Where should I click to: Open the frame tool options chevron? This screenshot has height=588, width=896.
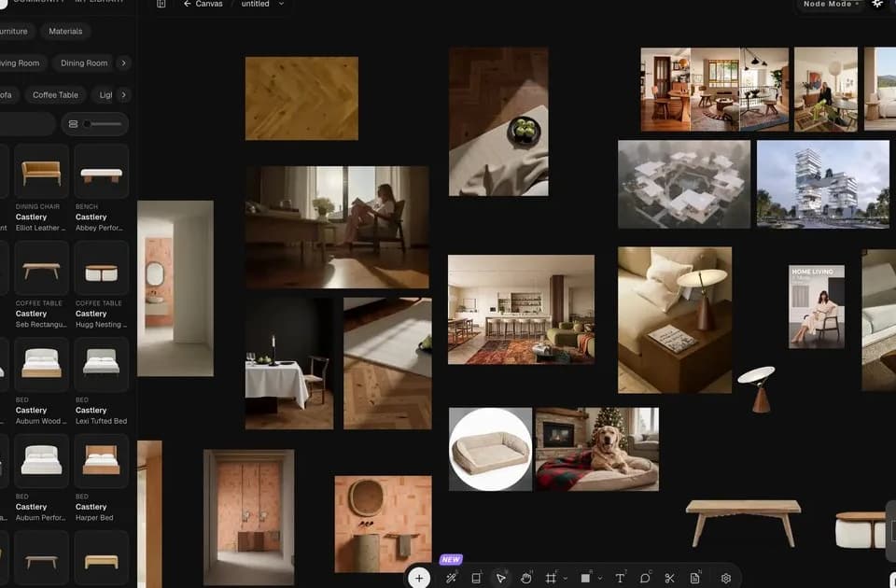click(x=566, y=579)
